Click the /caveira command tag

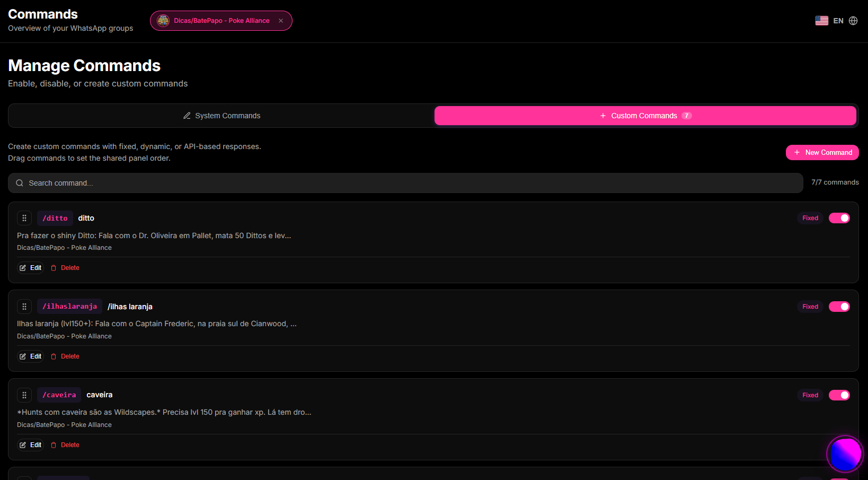(x=59, y=395)
